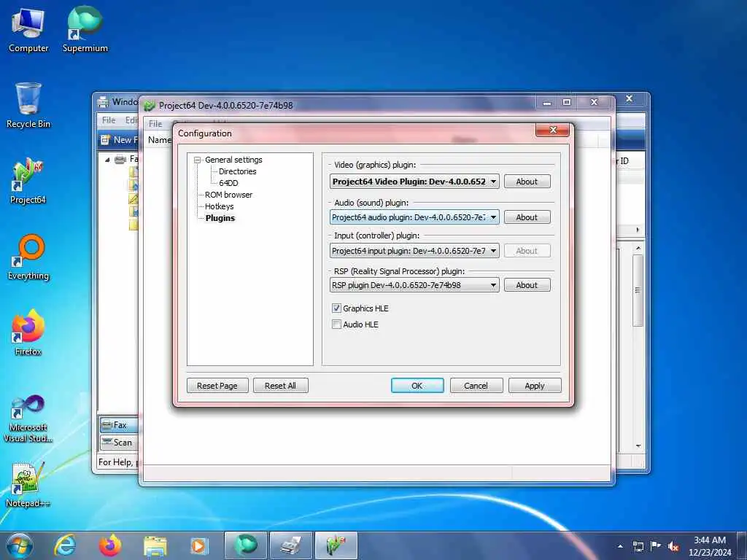Open File menu in Fax and Scan window
This screenshot has height=560, width=747.
tap(109, 120)
